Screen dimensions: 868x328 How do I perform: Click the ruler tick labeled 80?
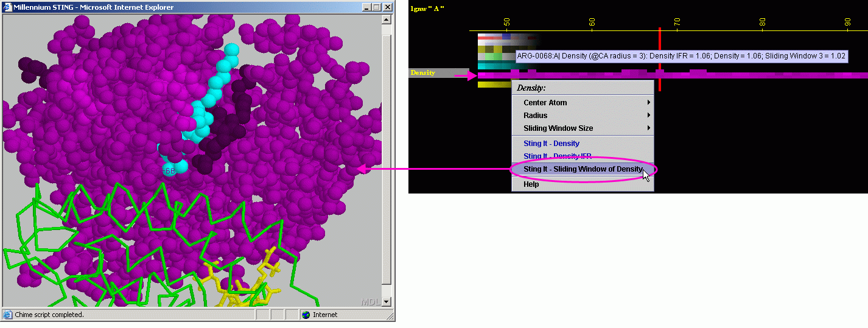pyautogui.click(x=763, y=22)
